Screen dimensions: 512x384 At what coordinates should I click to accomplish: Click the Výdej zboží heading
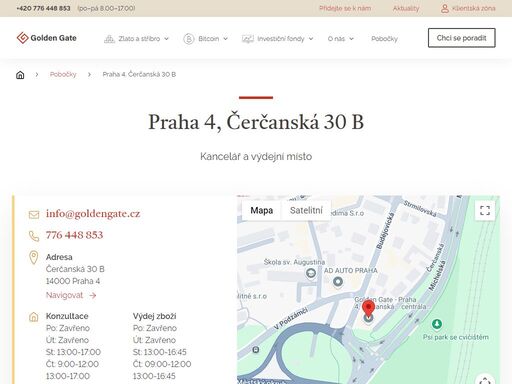[x=154, y=316]
